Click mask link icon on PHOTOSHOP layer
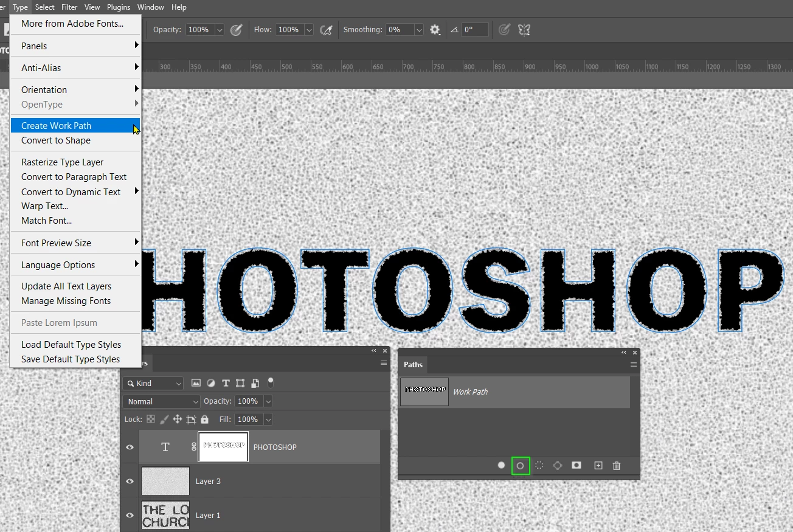Viewport: 793px width, 532px height. (x=194, y=447)
